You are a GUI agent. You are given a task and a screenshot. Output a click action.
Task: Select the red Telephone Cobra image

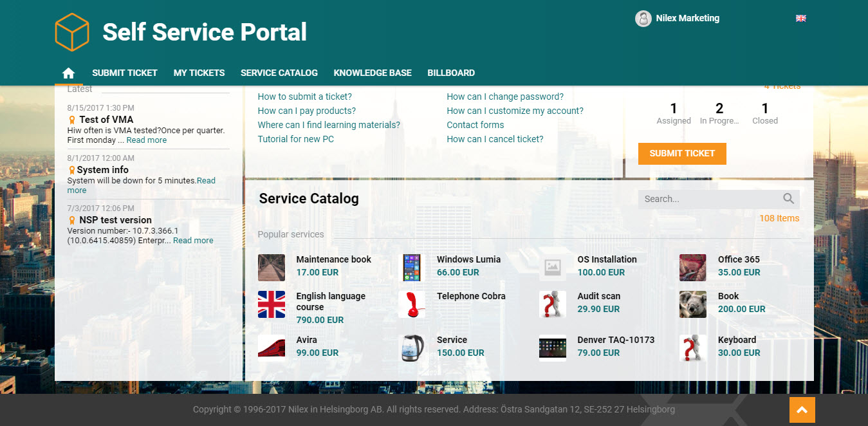(412, 304)
